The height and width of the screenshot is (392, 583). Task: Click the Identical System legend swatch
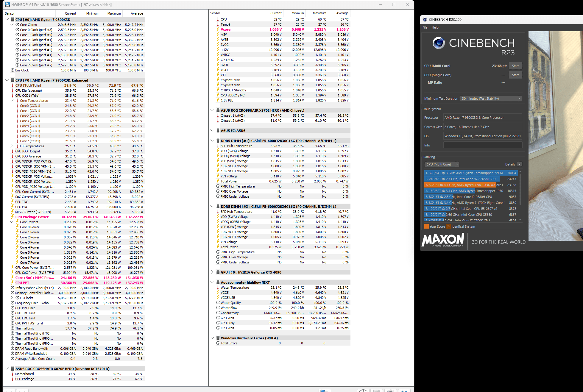click(448, 227)
